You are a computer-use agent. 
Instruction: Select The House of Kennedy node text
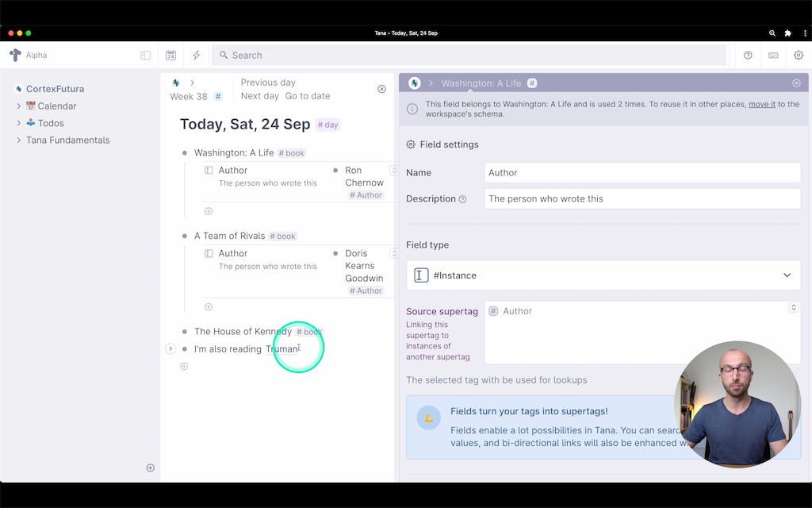coord(243,331)
